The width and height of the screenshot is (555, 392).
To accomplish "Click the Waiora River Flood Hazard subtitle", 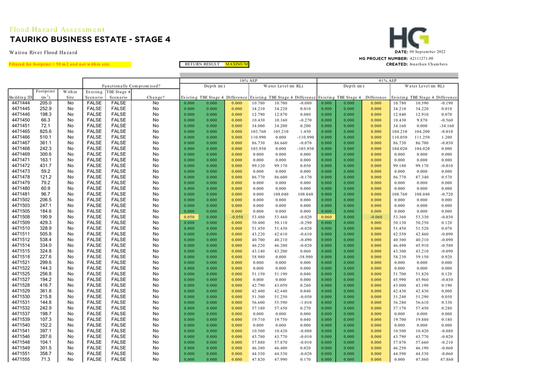I will pos(43,52).
